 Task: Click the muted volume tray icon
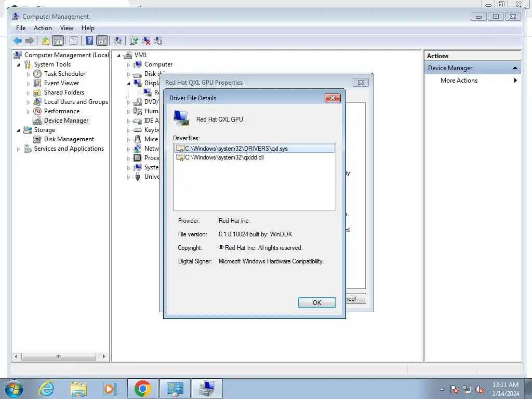[x=480, y=389]
